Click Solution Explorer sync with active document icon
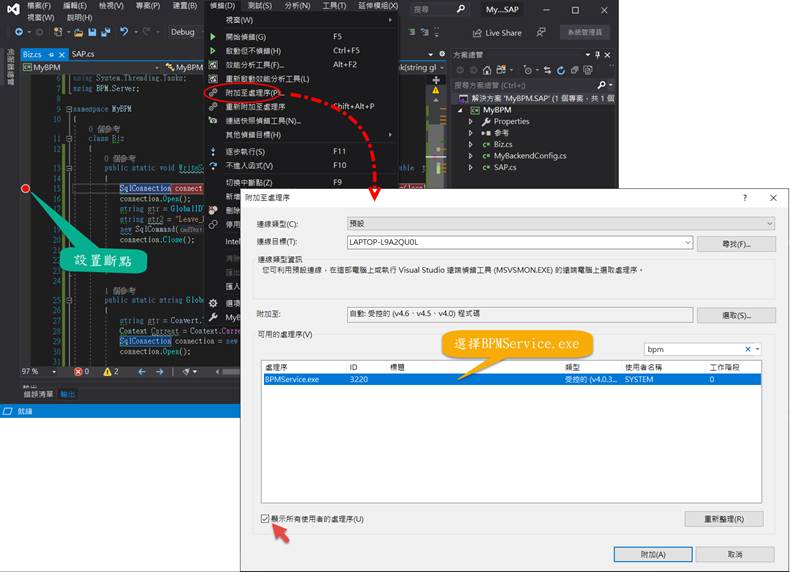Image resolution: width=790 pixels, height=572 pixels. 547,70
